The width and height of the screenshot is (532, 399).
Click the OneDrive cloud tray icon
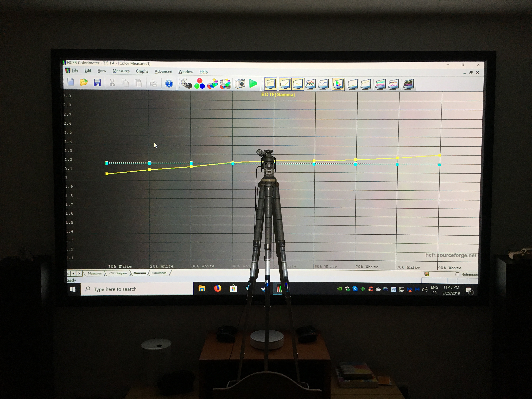(x=378, y=289)
